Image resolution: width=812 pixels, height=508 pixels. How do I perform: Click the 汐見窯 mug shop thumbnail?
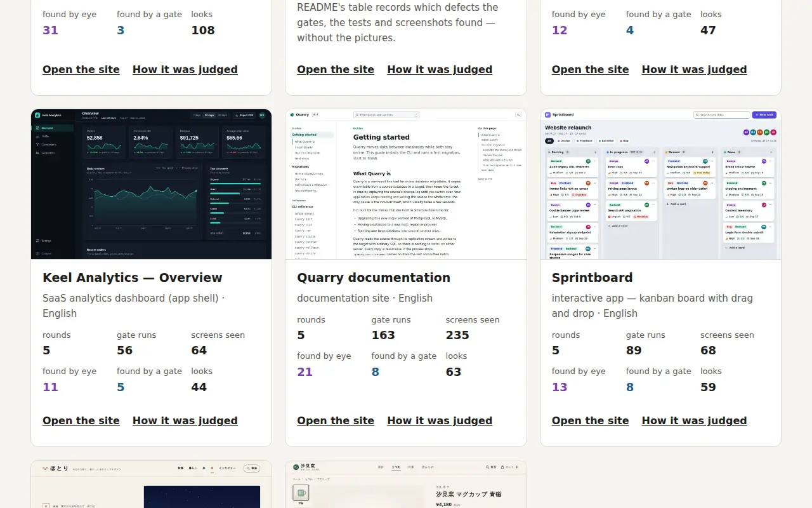click(406, 484)
